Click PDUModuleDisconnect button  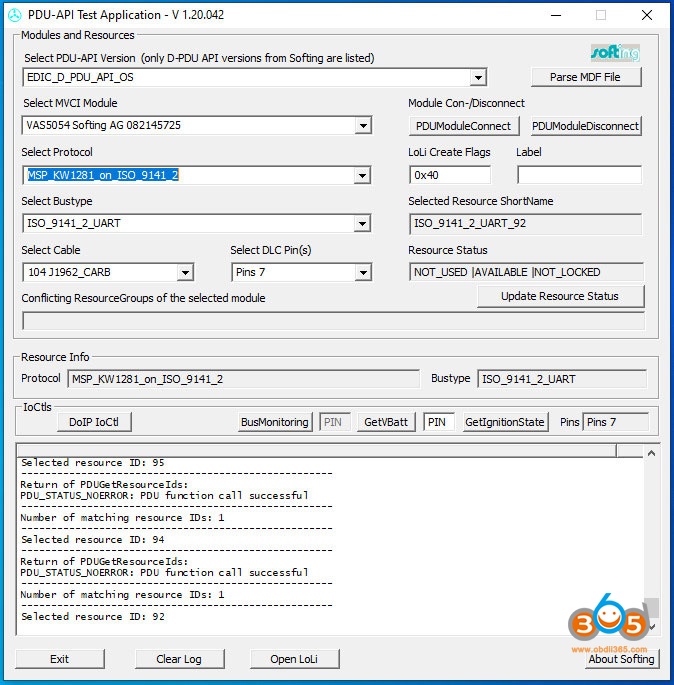click(584, 126)
